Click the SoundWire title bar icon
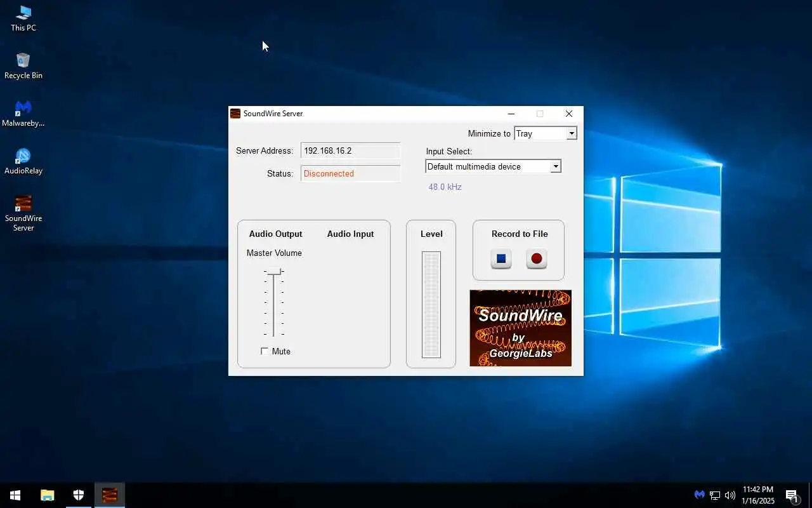The image size is (812, 508). [x=235, y=114]
